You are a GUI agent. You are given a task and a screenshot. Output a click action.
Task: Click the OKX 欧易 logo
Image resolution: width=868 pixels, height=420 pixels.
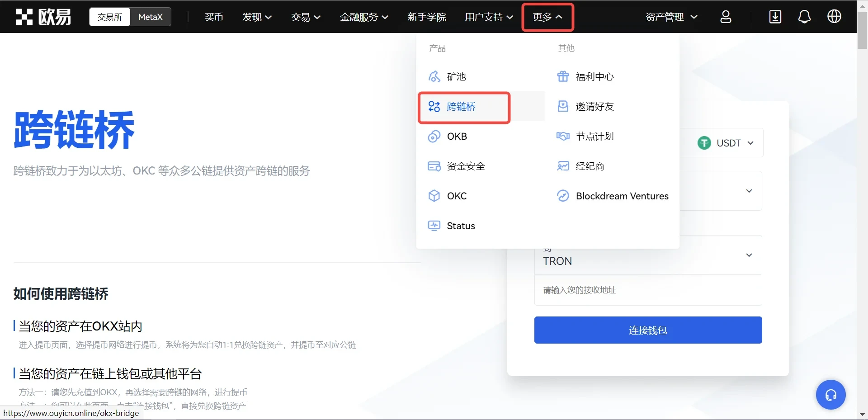tap(43, 17)
